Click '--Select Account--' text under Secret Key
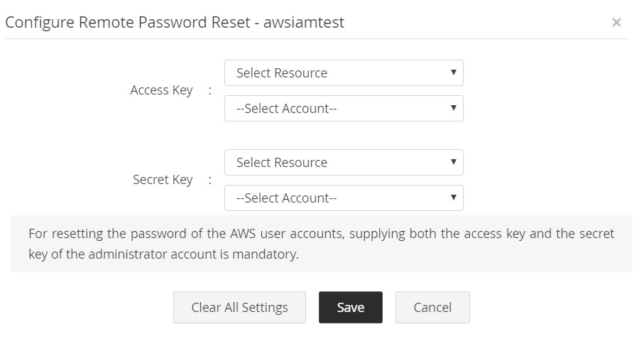Viewport: 644px width, 339px height. tap(287, 198)
